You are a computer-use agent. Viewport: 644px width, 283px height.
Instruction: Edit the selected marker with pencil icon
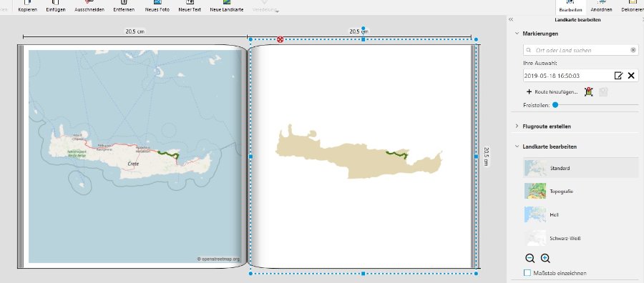[618, 76]
